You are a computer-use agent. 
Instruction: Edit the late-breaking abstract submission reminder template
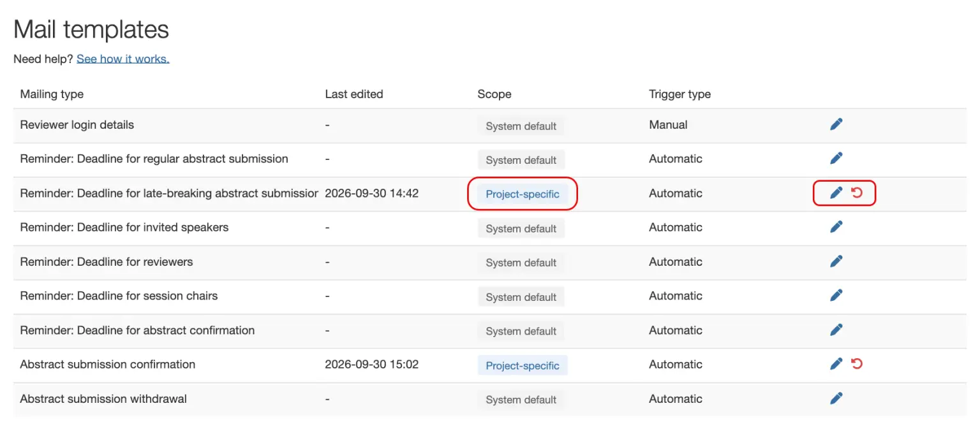click(x=836, y=193)
